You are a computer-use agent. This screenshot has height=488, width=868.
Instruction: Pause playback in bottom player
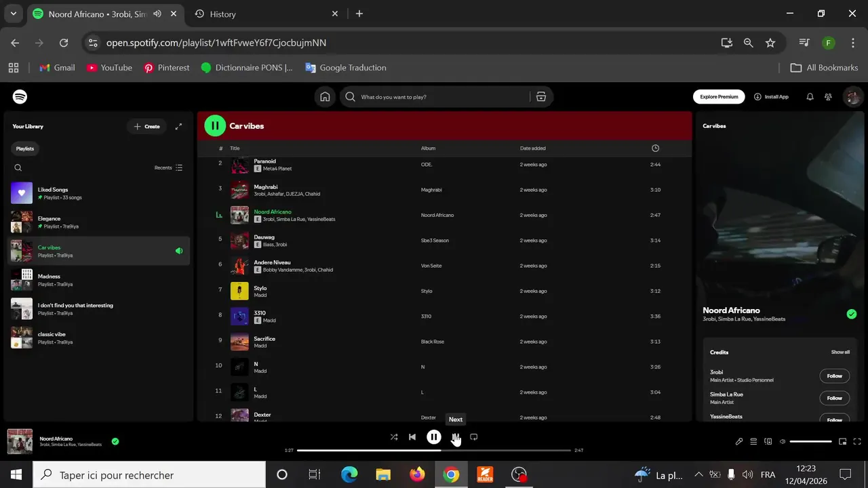pyautogui.click(x=434, y=437)
